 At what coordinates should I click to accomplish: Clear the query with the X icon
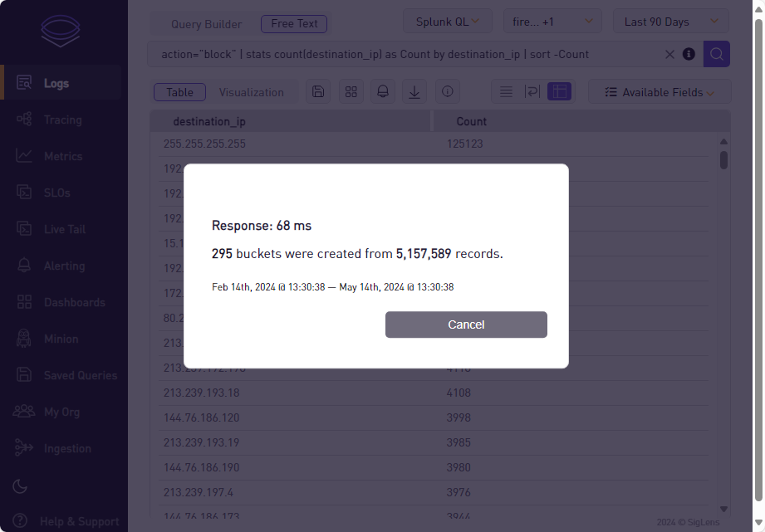(669, 55)
